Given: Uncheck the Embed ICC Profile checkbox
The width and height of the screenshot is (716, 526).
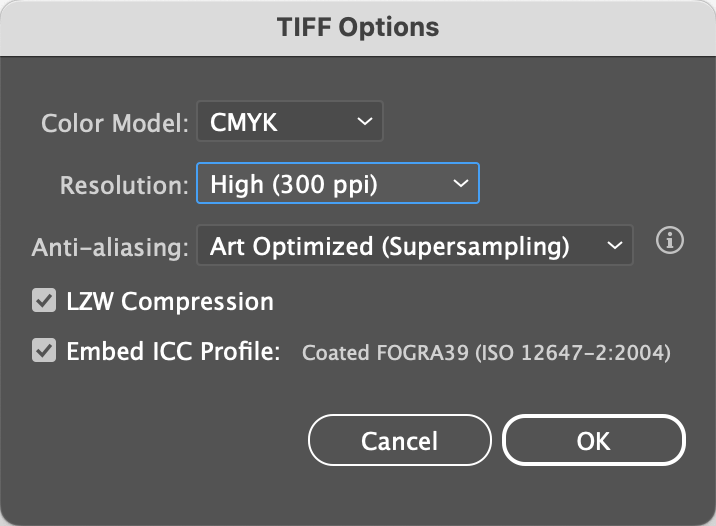Looking at the screenshot, I should (44, 350).
